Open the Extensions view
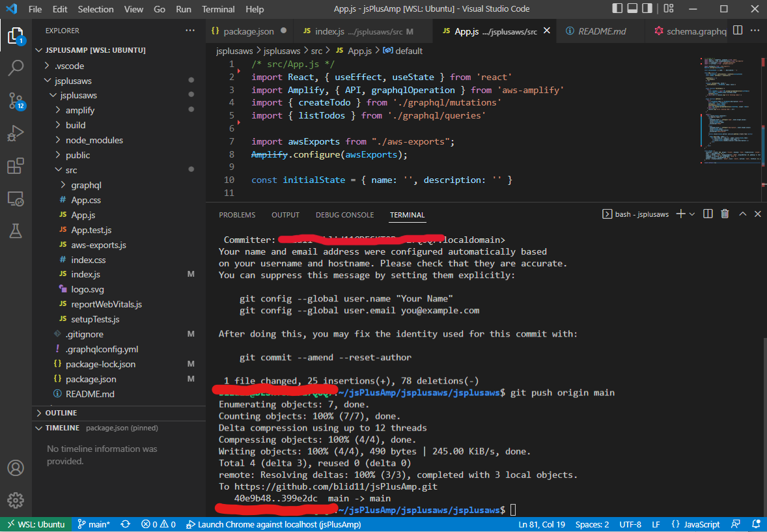The image size is (767, 532). (x=16, y=166)
